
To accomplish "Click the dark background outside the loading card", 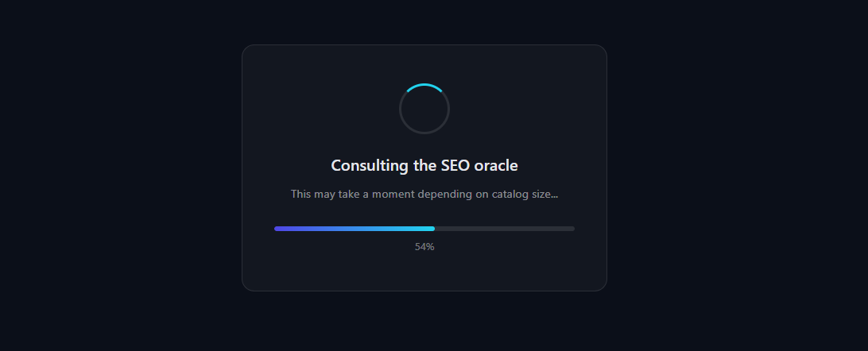I will click(x=119, y=175).
